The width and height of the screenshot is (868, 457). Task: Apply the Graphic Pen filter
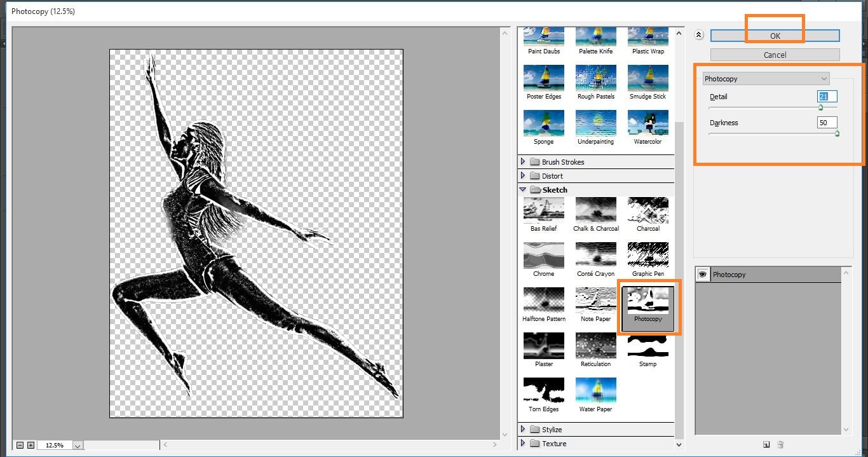648,256
